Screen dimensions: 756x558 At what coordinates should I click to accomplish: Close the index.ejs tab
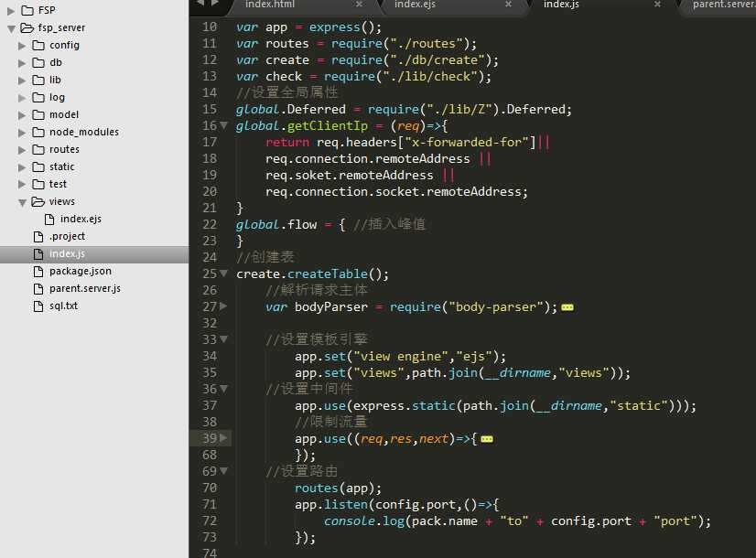click(x=508, y=5)
